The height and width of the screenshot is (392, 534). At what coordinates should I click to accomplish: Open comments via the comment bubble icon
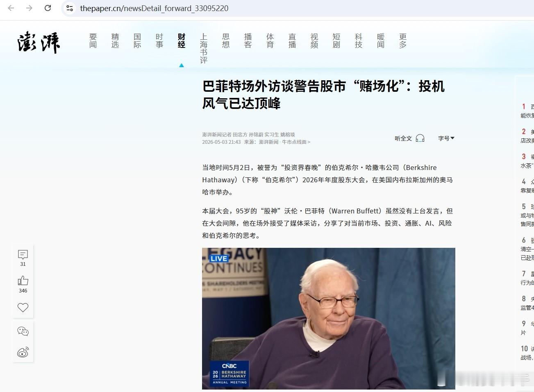point(23,255)
